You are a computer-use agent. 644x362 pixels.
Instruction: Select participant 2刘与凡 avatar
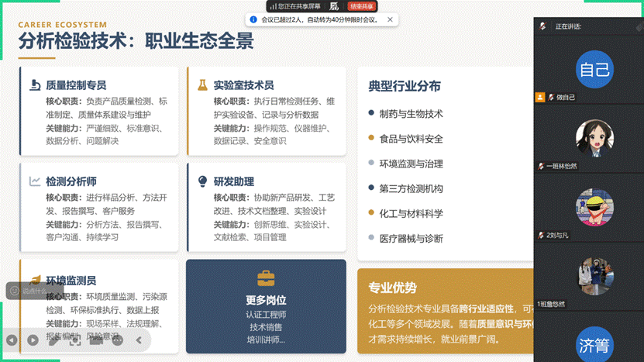coord(594,208)
